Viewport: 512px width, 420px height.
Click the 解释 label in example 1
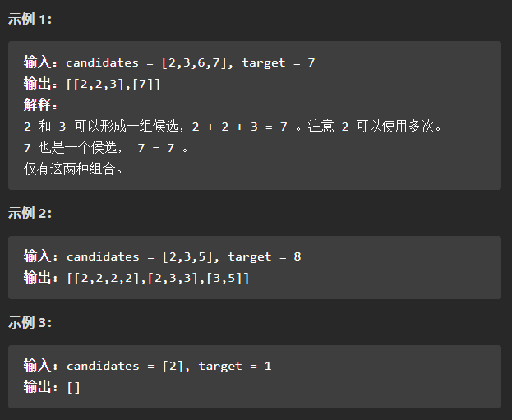tap(40, 105)
